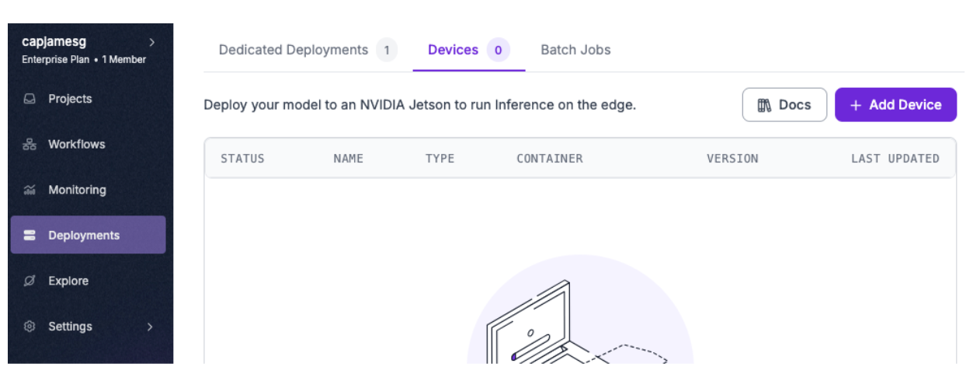Click the Explore planet icon
980x381 pixels.
tap(30, 281)
